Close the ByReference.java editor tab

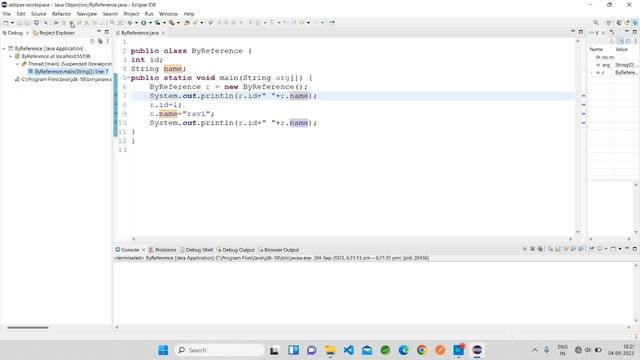coord(163,33)
